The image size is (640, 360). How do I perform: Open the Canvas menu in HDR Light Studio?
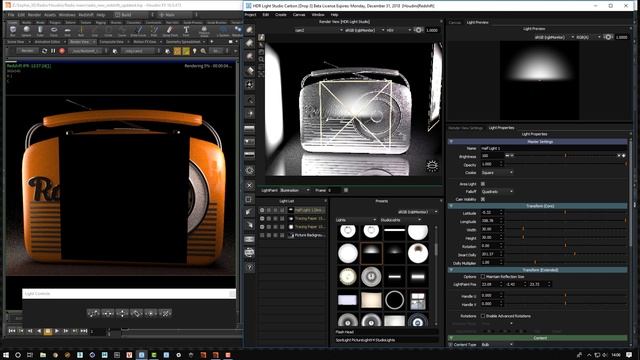point(299,15)
